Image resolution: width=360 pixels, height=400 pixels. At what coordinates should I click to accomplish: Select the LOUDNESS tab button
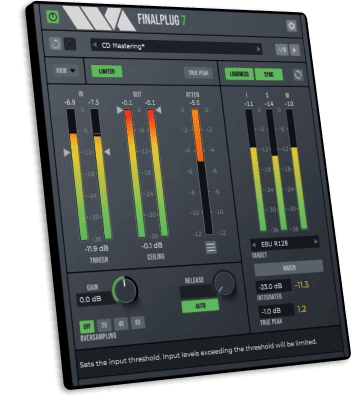239,74
